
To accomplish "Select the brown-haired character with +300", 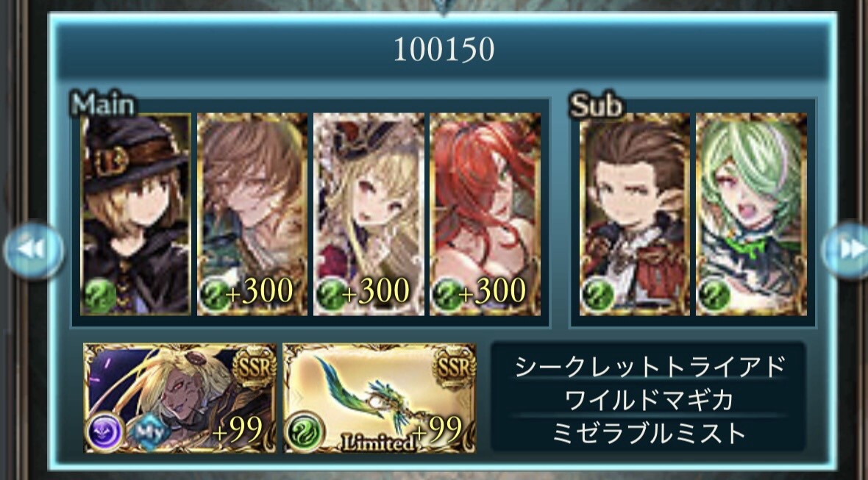I will pyautogui.click(x=252, y=215).
